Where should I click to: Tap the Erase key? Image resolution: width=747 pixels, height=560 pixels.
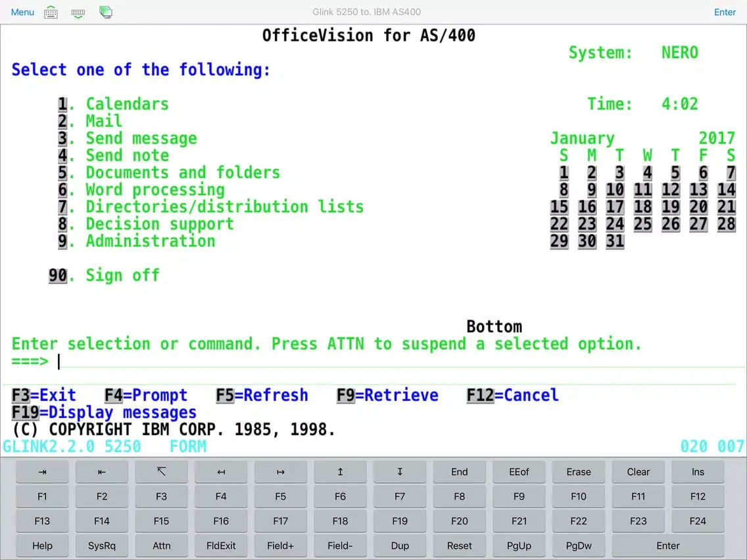[x=579, y=472]
